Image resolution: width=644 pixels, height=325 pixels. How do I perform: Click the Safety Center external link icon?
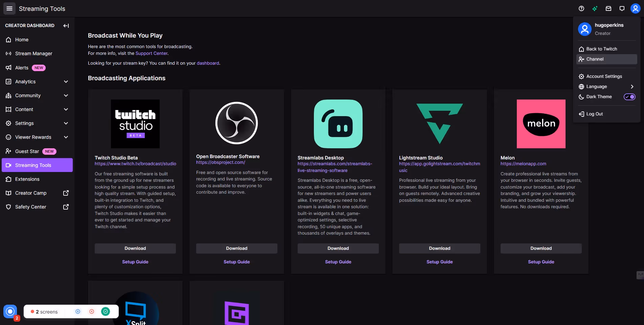click(x=66, y=207)
